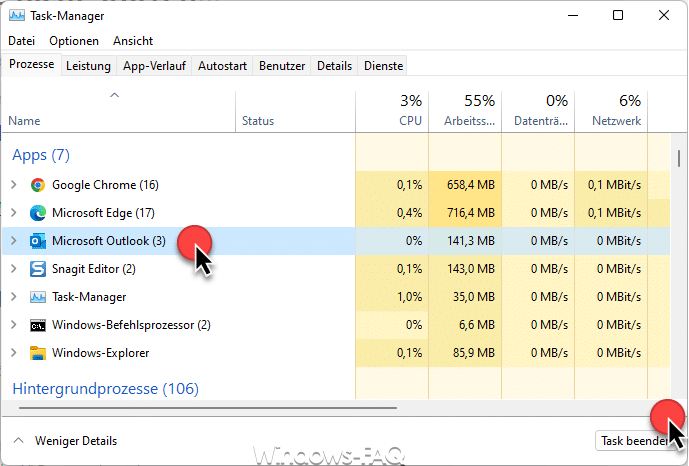Sort by CPU usage column

[392, 112]
